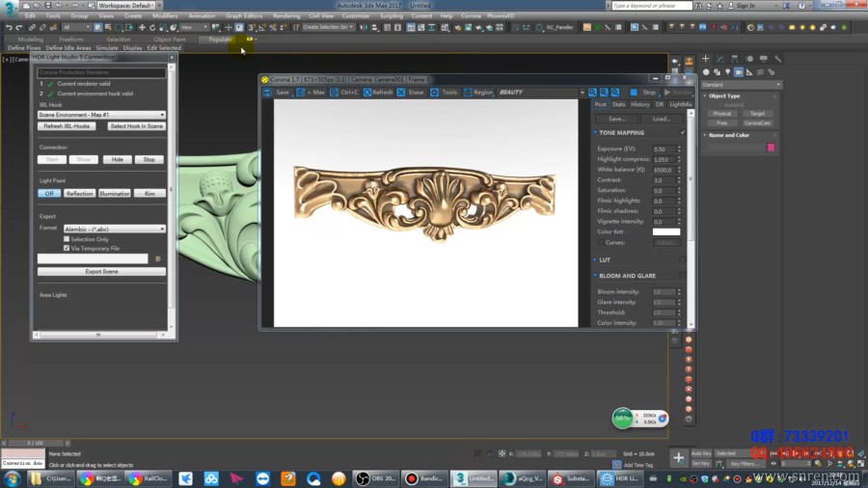Select the Select and Move tool
The width and height of the screenshot is (868, 488).
(x=142, y=27)
